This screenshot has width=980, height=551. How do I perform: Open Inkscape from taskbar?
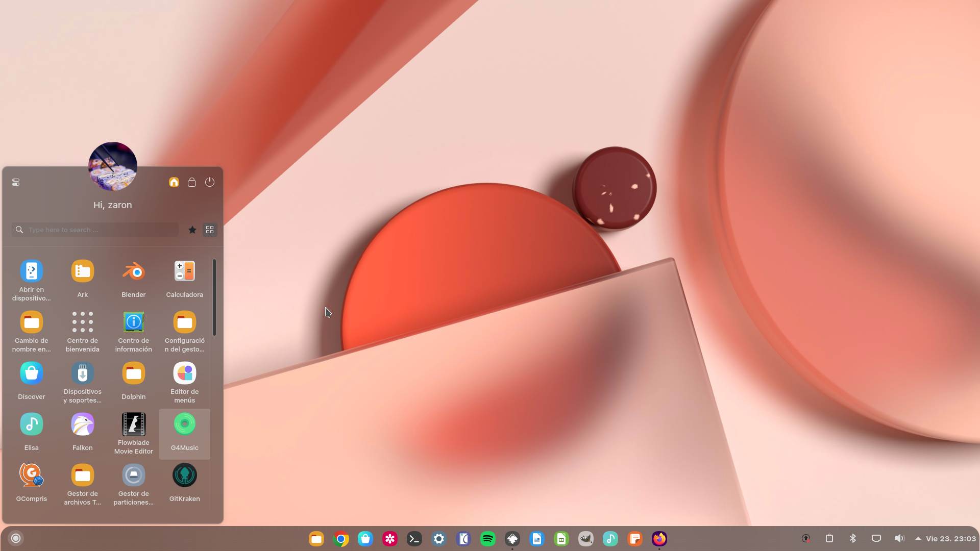point(512,539)
